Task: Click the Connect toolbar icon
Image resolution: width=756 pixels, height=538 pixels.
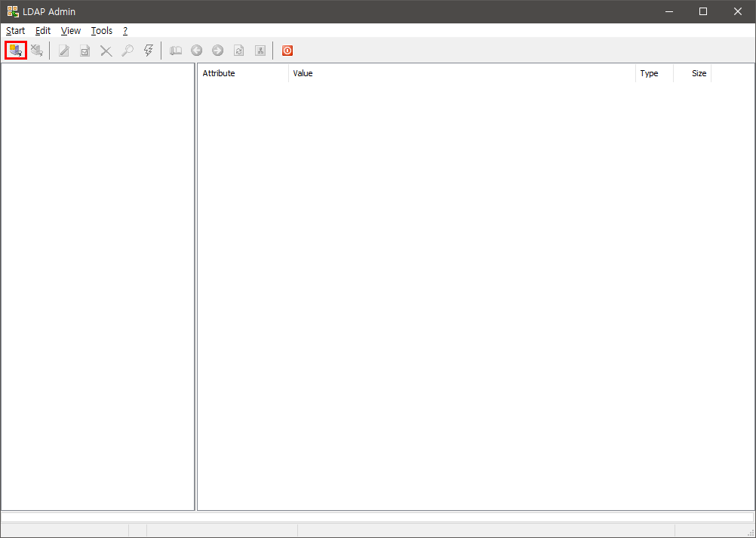Action: (15, 51)
